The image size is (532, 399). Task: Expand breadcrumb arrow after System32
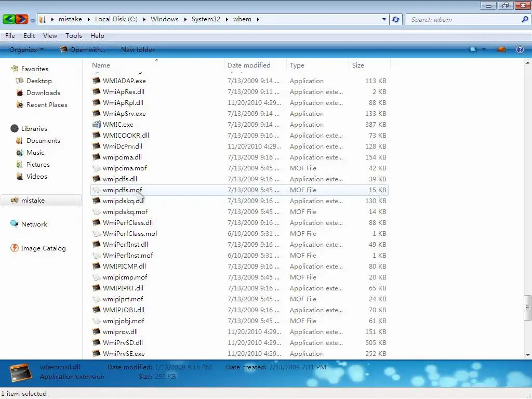point(227,19)
